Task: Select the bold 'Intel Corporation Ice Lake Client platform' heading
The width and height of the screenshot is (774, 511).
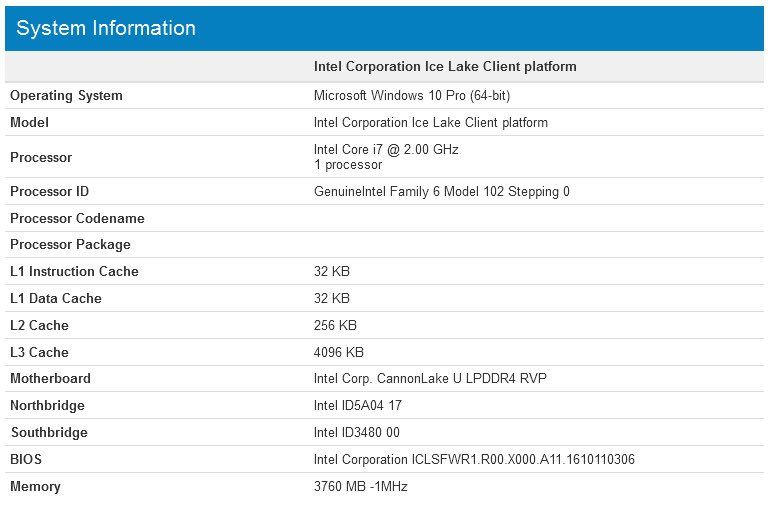Action: (x=445, y=66)
